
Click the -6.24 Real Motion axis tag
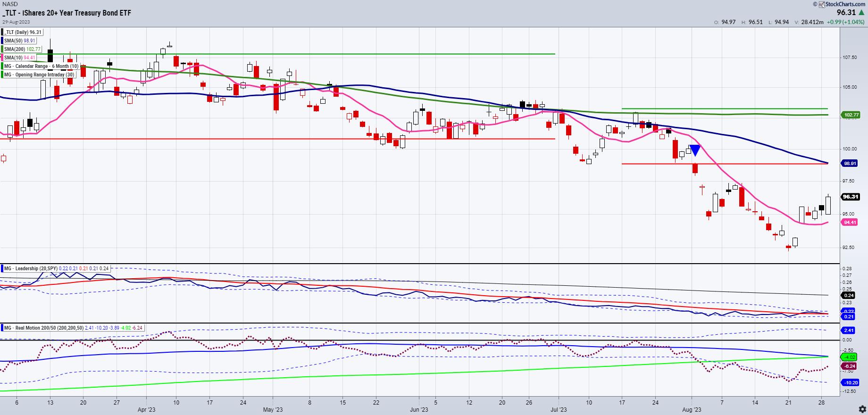click(849, 366)
